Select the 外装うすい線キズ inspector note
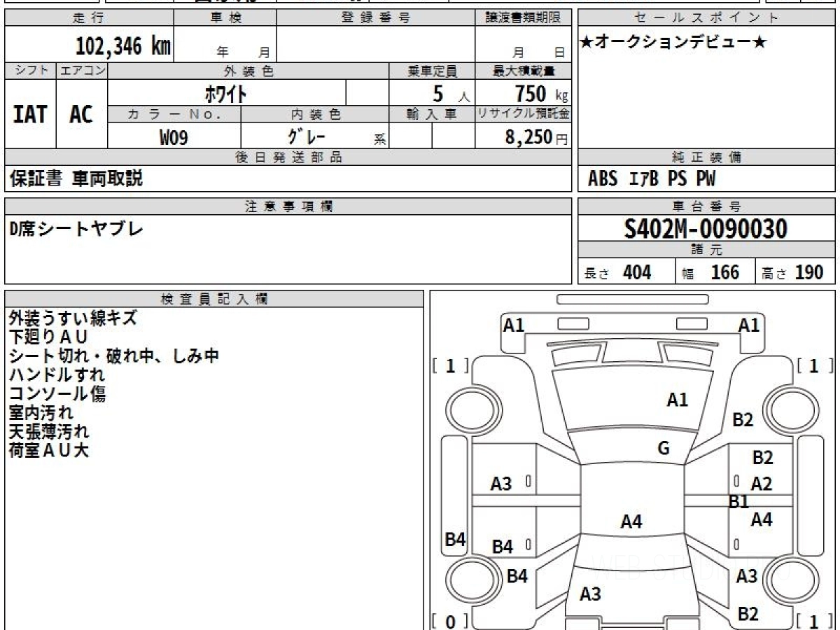840x630 pixels. pos(73,318)
